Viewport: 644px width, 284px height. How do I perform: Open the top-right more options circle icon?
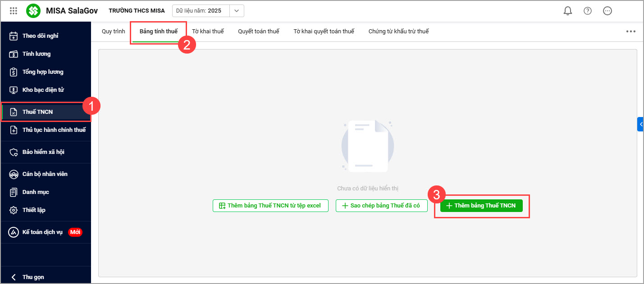(607, 11)
